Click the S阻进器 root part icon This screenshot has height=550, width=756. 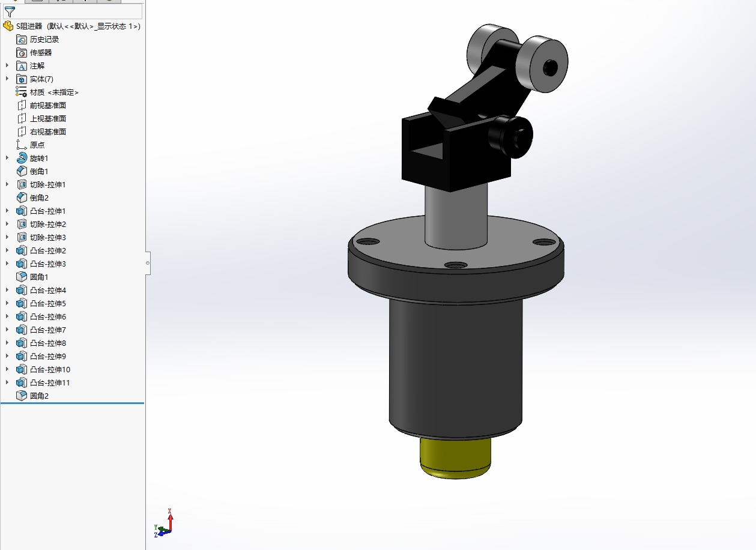pos(8,26)
